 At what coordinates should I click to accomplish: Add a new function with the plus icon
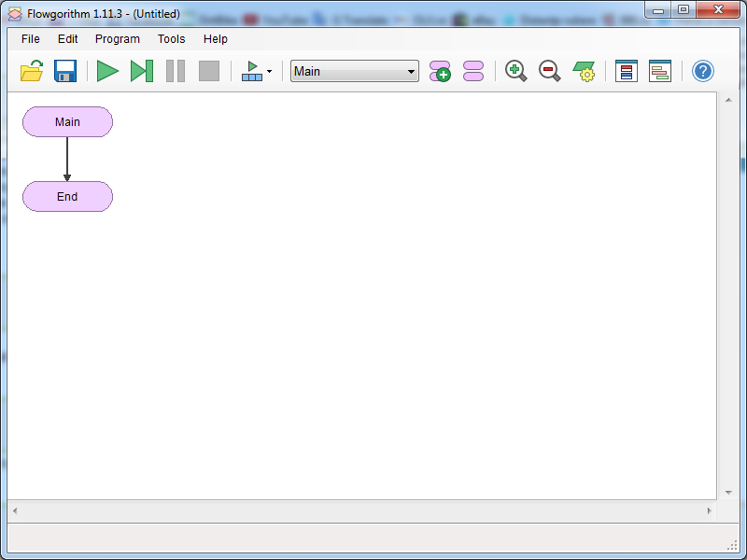[x=440, y=71]
